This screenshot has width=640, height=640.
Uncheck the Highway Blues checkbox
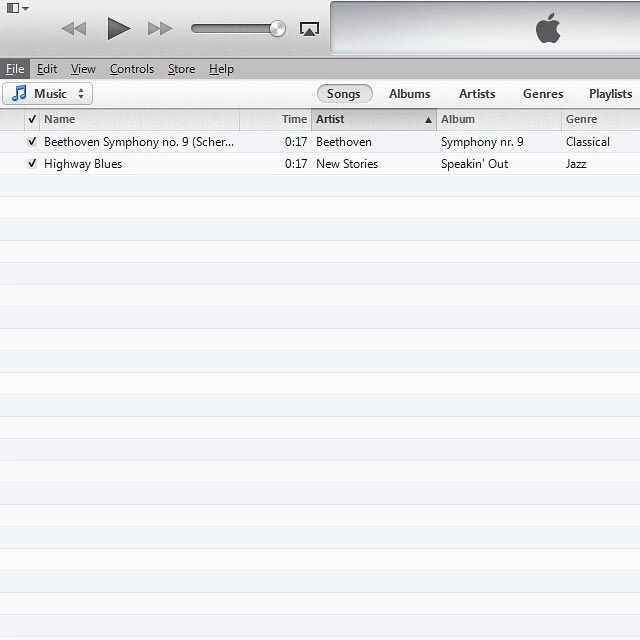coord(32,164)
